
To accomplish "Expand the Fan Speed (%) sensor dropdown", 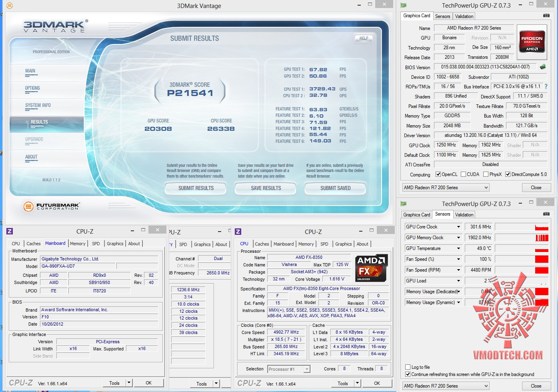I will (458, 259).
